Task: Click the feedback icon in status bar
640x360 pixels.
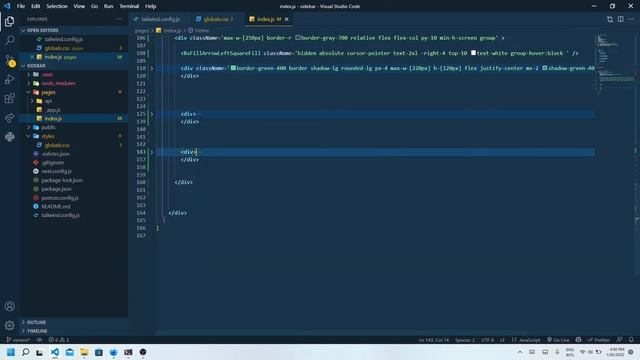Action: coord(619,340)
